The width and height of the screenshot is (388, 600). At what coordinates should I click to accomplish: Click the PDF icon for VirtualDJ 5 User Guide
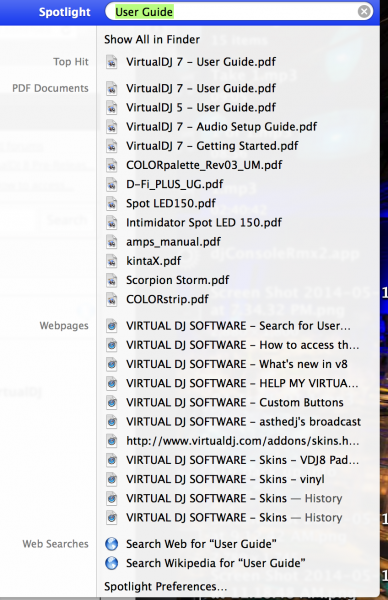111,108
